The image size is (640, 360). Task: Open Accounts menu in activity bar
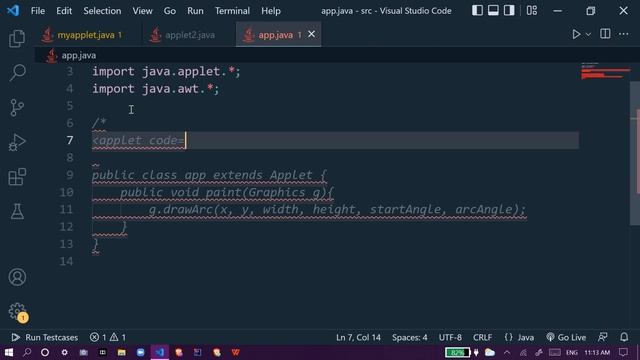click(x=17, y=277)
